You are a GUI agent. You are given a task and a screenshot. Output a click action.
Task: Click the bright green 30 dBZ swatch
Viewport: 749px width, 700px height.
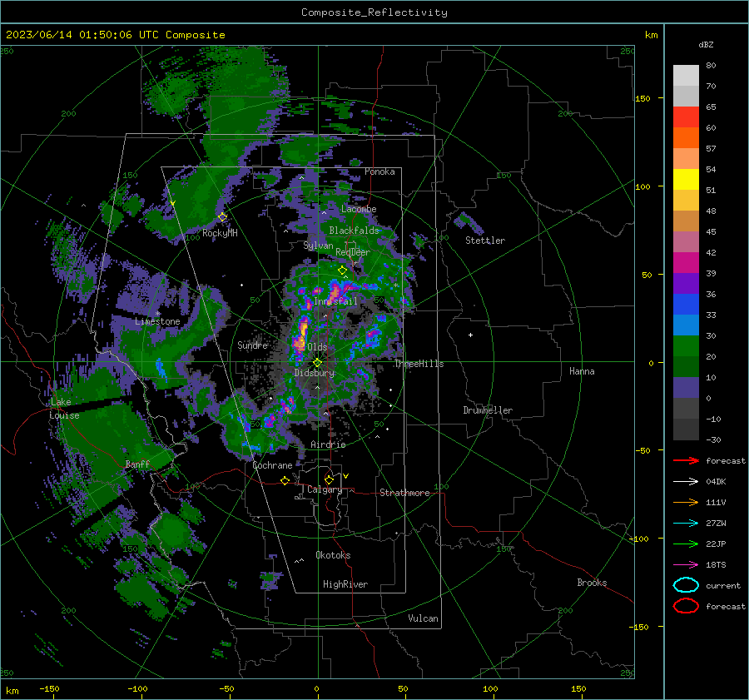[x=686, y=345]
